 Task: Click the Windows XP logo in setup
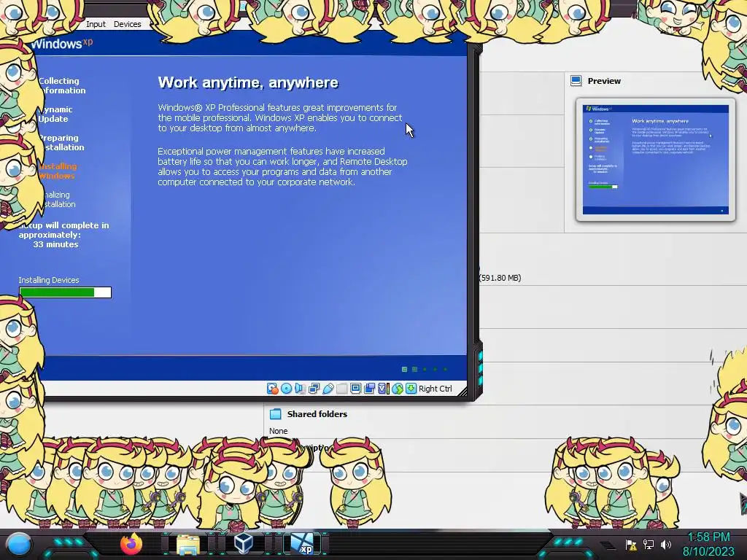click(x=62, y=44)
